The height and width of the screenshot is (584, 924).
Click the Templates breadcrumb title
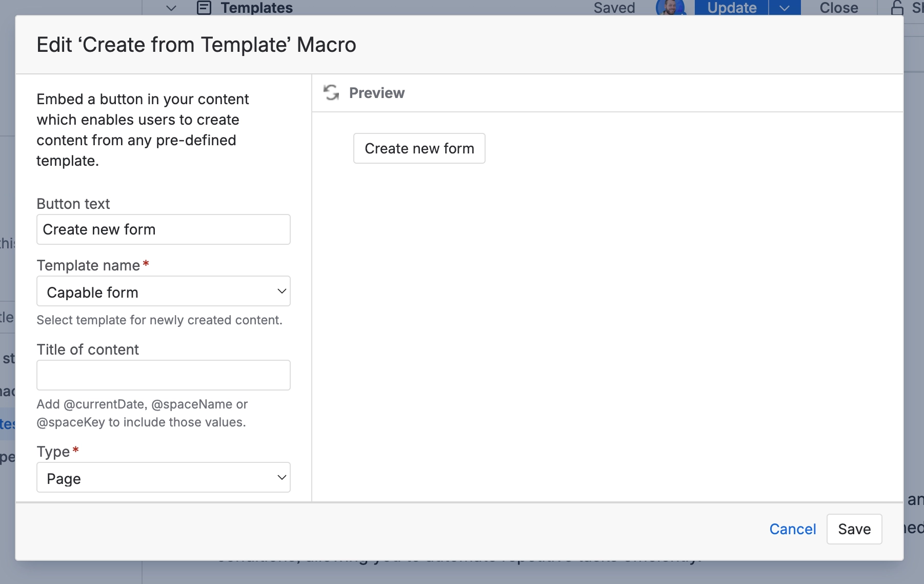coord(257,8)
